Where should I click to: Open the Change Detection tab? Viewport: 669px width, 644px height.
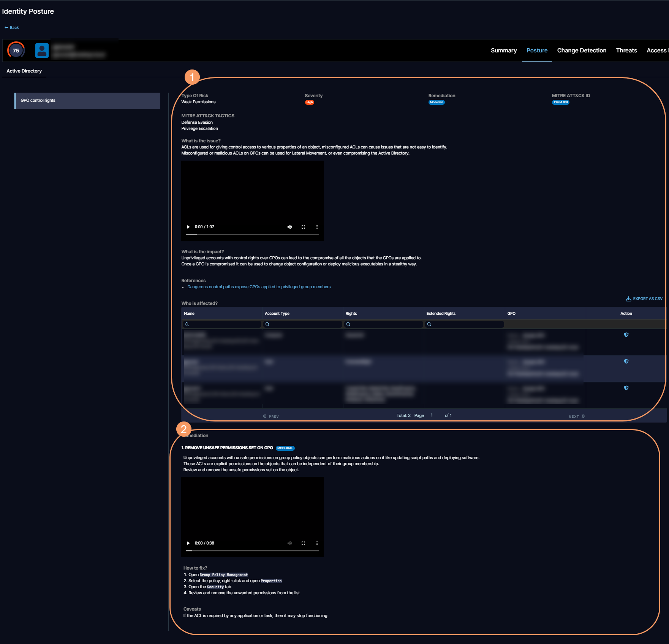[581, 51]
